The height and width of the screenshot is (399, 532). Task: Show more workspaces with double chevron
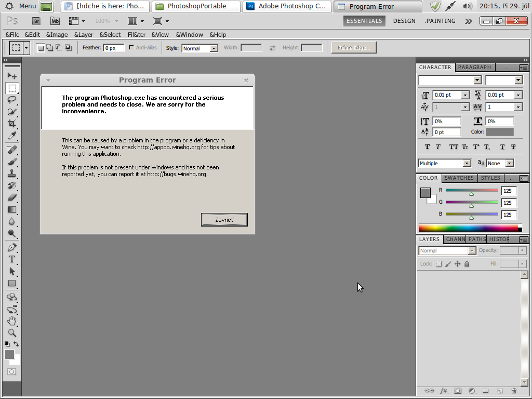pos(469,21)
